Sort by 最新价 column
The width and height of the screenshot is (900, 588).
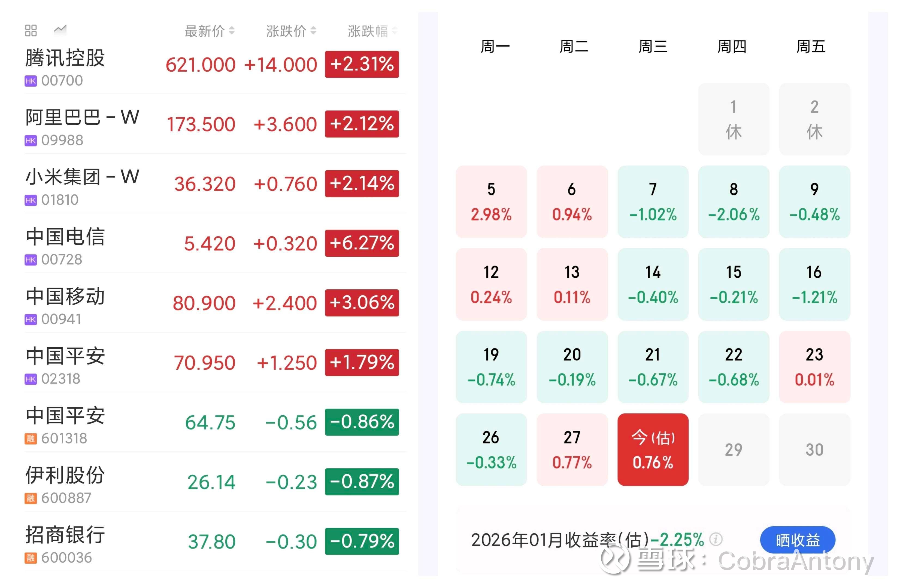210,31
